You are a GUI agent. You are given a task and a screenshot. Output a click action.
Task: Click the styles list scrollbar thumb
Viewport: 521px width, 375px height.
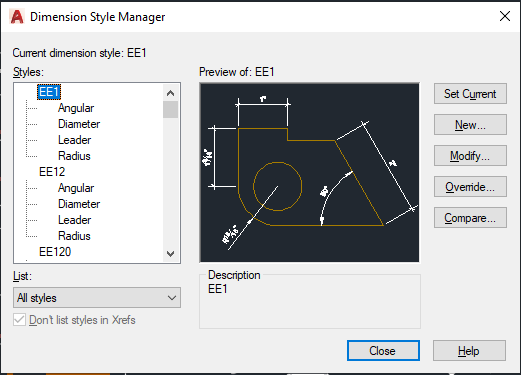click(170, 110)
